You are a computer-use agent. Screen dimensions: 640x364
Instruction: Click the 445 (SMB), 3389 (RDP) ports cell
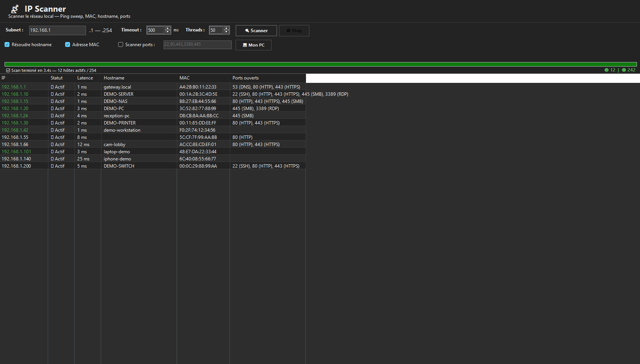click(256, 109)
